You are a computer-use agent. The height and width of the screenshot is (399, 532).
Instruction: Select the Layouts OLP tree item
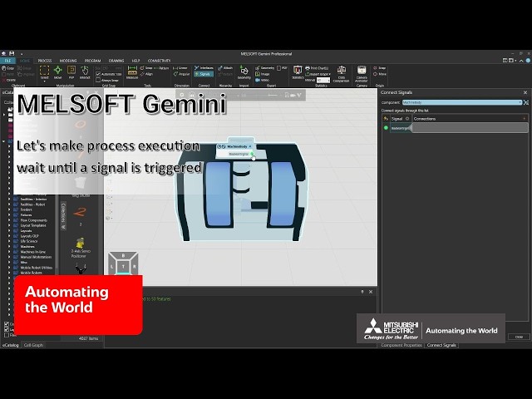tap(30, 236)
